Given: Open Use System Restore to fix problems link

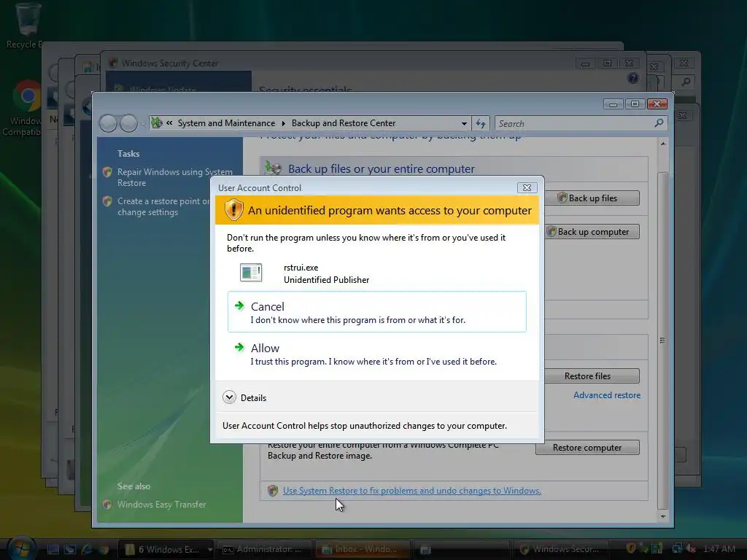Looking at the screenshot, I should pyautogui.click(x=411, y=491).
